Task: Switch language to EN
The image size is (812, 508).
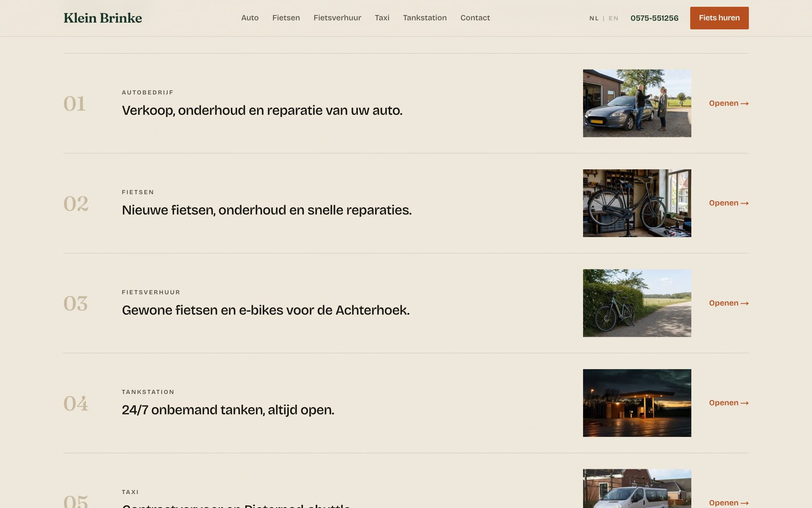Action: (x=614, y=18)
